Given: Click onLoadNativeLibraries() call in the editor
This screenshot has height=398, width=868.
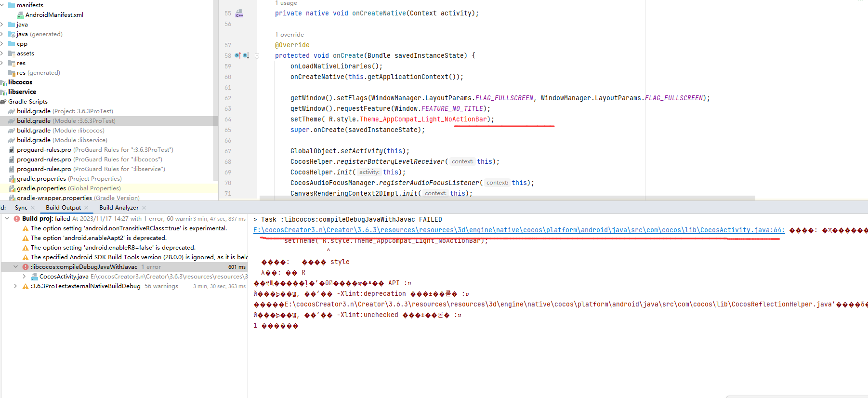Looking at the screenshot, I should point(337,66).
